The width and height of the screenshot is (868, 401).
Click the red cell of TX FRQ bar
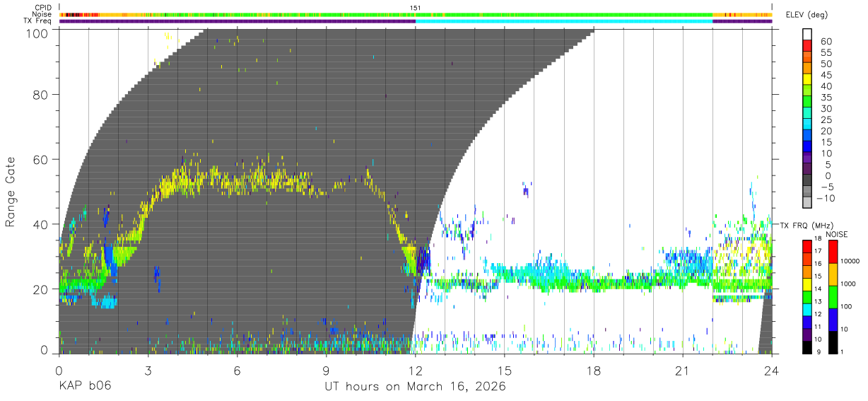(807, 245)
